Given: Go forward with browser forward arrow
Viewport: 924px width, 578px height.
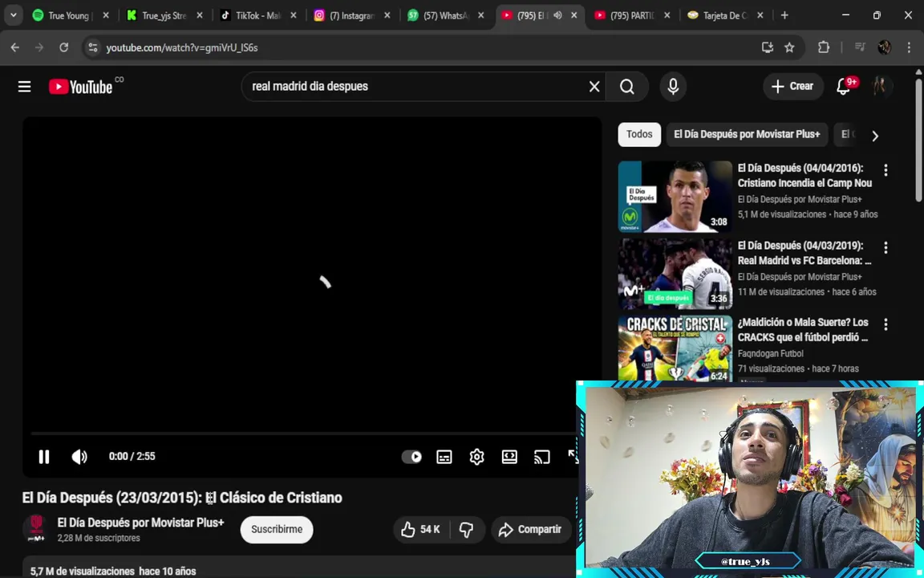Looking at the screenshot, I should point(39,48).
